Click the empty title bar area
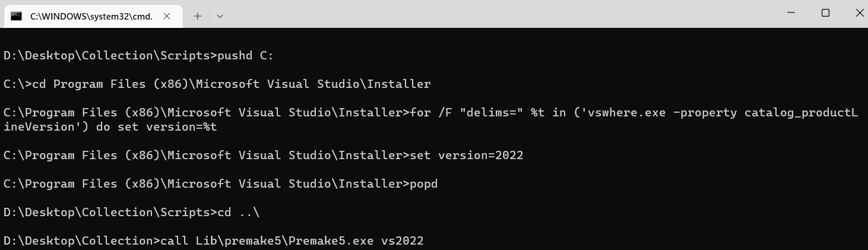Viewport: 868px width, 250px height. (x=499, y=13)
